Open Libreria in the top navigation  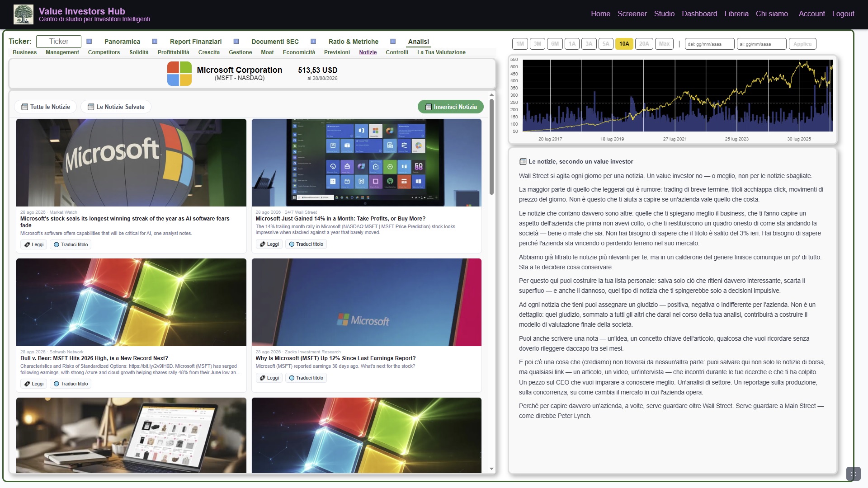point(736,14)
